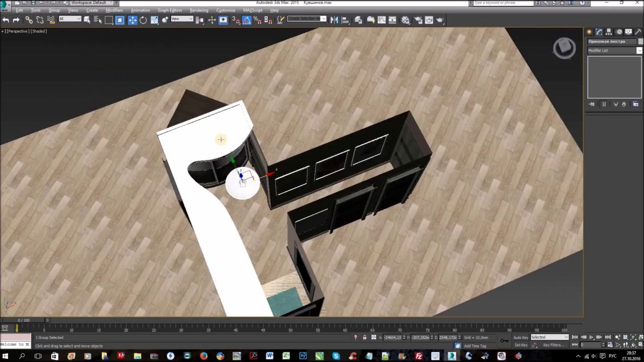Open the Rendering menu
644x362 pixels.
point(199,11)
